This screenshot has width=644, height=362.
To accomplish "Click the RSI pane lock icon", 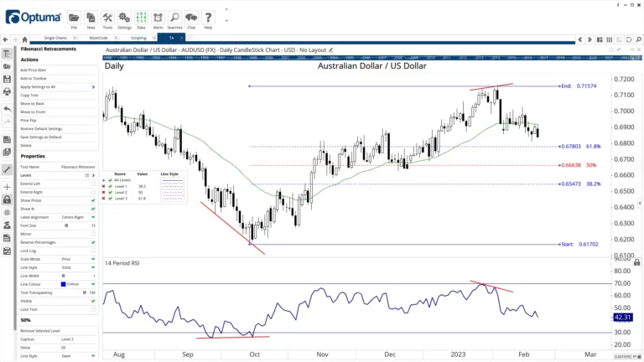I will click(636, 262).
